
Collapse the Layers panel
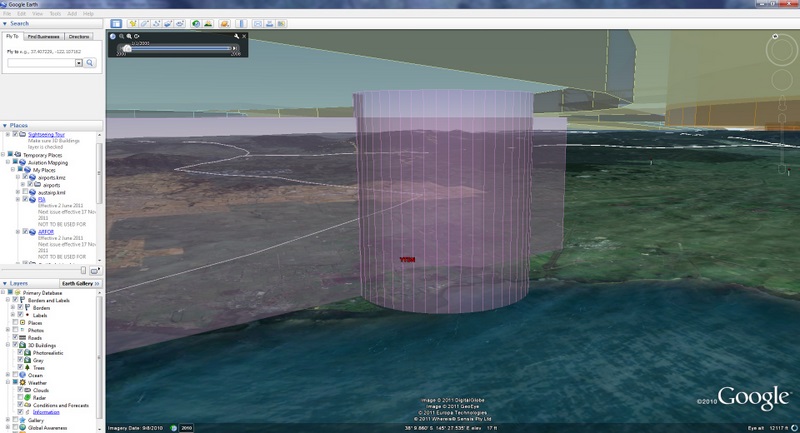click(x=5, y=283)
